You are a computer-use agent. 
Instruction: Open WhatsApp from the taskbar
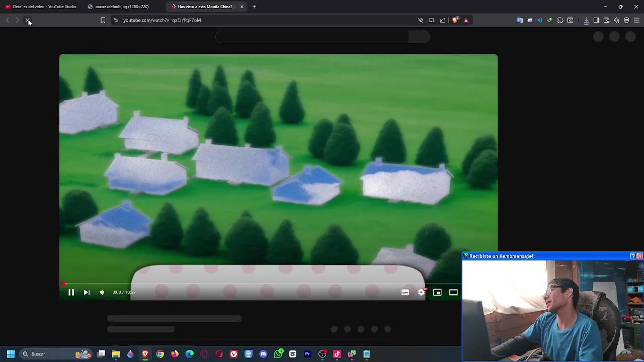point(278,354)
